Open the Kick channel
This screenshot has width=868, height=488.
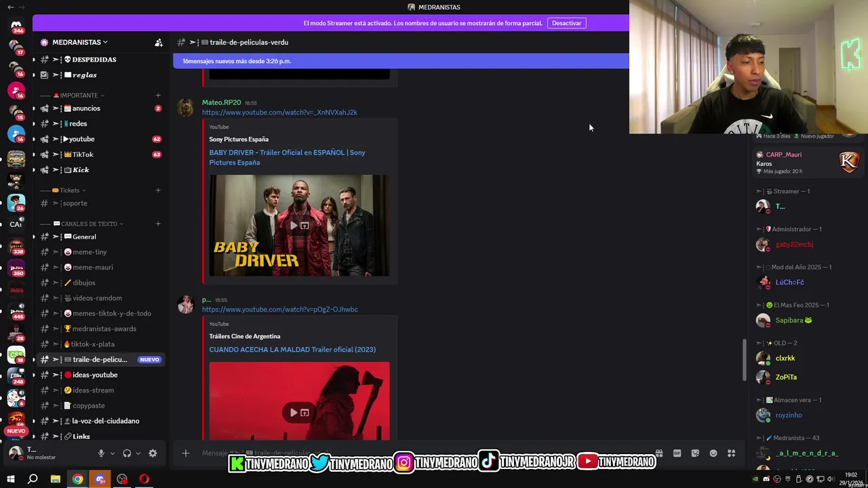coord(100,170)
